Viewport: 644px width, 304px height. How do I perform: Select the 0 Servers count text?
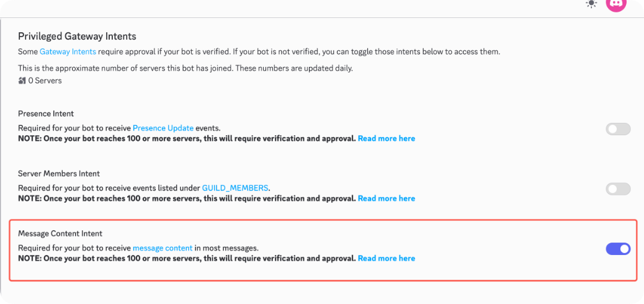coord(45,81)
